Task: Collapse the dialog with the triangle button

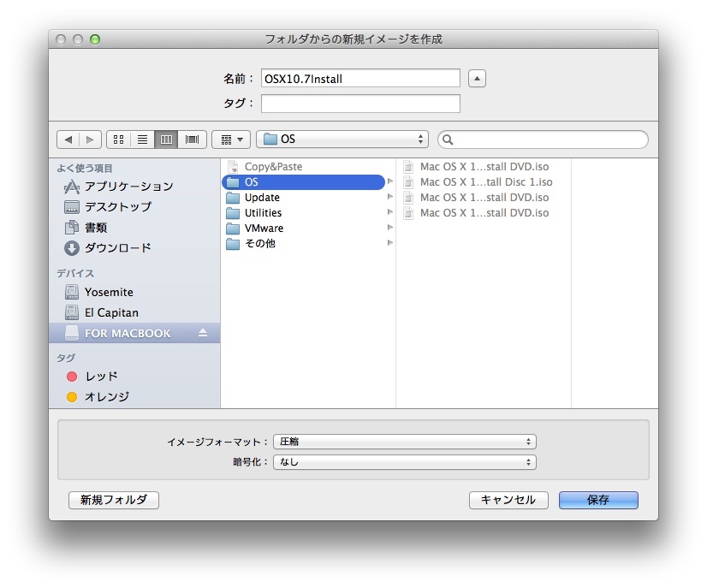Action: tap(477, 79)
